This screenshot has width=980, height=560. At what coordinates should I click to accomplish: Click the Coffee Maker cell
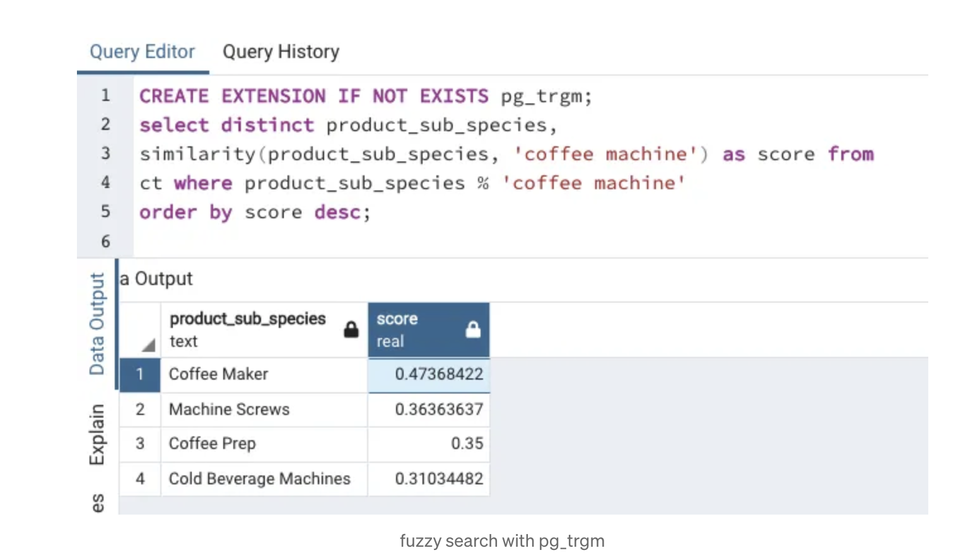pyautogui.click(x=218, y=375)
